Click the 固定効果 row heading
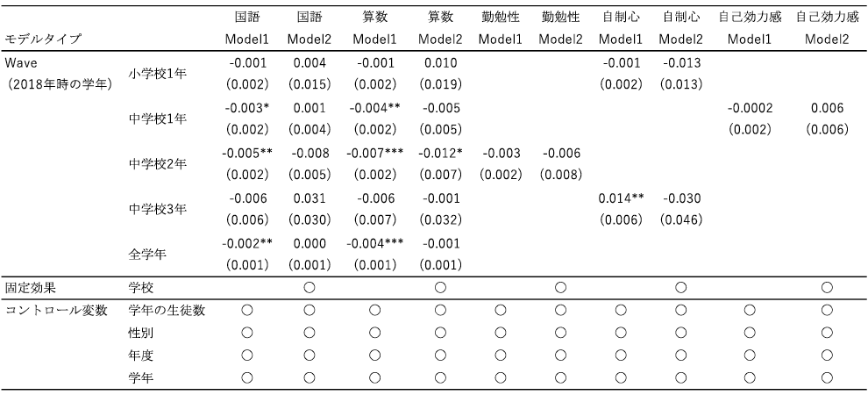This screenshot has width=868, height=395. 31,288
